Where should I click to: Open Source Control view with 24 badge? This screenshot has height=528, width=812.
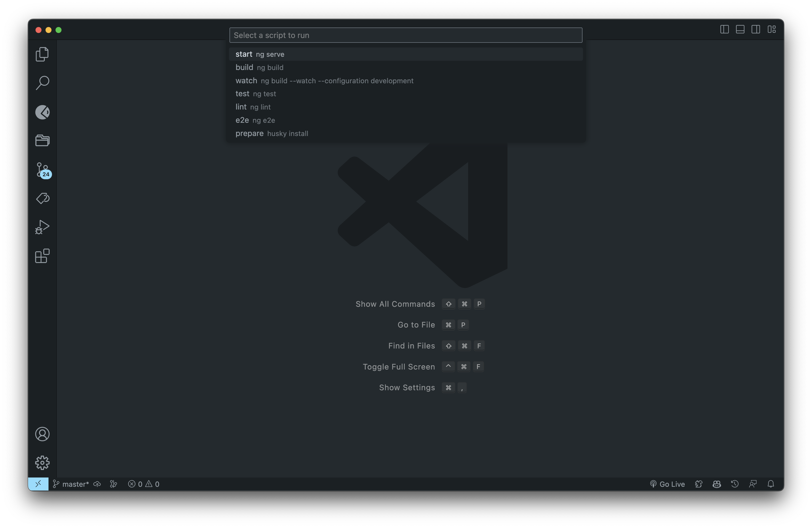pyautogui.click(x=42, y=169)
